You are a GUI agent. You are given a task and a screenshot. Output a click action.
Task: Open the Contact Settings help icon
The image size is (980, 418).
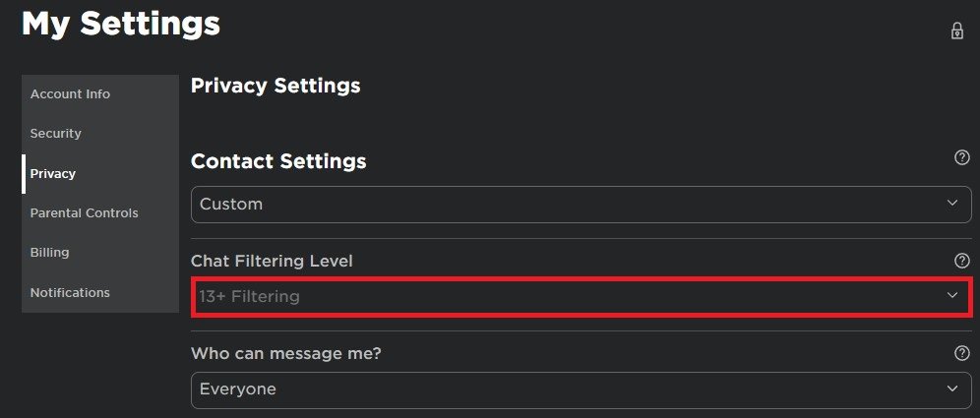tap(962, 157)
